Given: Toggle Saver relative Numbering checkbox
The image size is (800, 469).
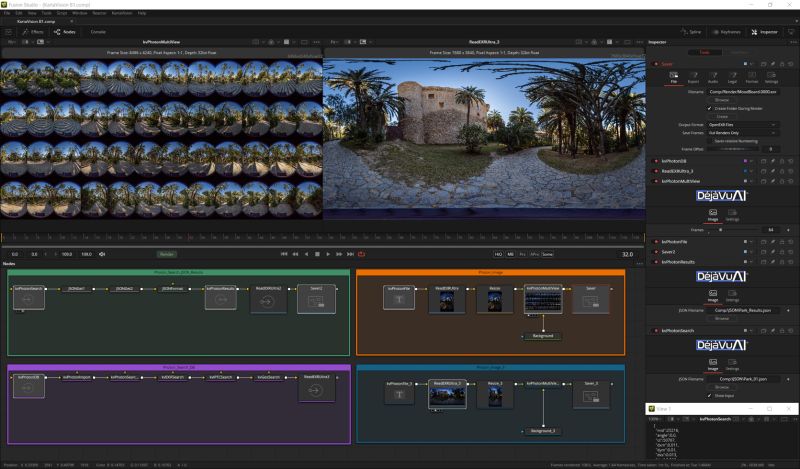Looking at the screenshot, I should click(x=709, y=141).
